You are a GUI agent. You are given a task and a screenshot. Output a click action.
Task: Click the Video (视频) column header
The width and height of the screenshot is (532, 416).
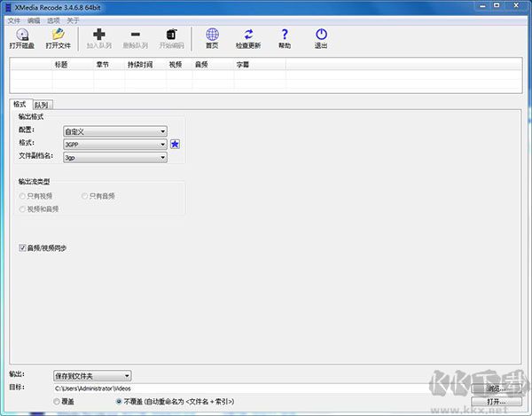tap(179, 65)
